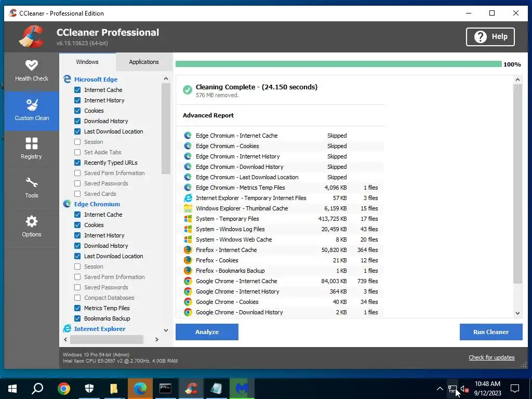Uncheck Microsoft Edge Internet Cache
The width and height of the screenshot is (532, 399).
(x=77, y=90)
